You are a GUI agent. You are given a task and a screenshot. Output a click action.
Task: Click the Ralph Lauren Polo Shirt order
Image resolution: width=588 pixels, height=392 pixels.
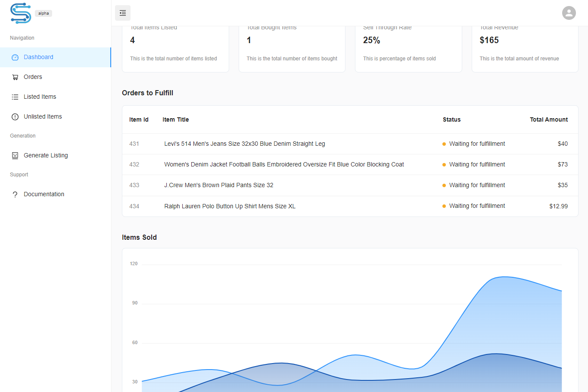pos(230,207)
